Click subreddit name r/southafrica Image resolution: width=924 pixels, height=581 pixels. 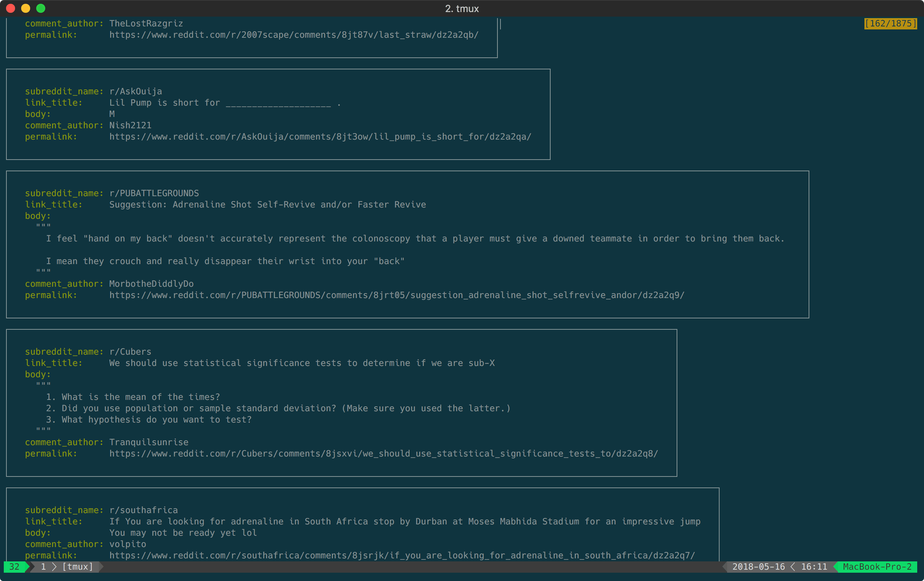pyautogui.click(x=144, y=510)
